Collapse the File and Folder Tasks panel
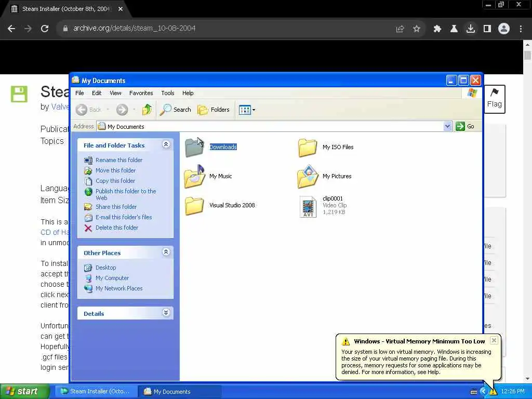The height and width of the screenshot is (399, 532). point(166,144)
